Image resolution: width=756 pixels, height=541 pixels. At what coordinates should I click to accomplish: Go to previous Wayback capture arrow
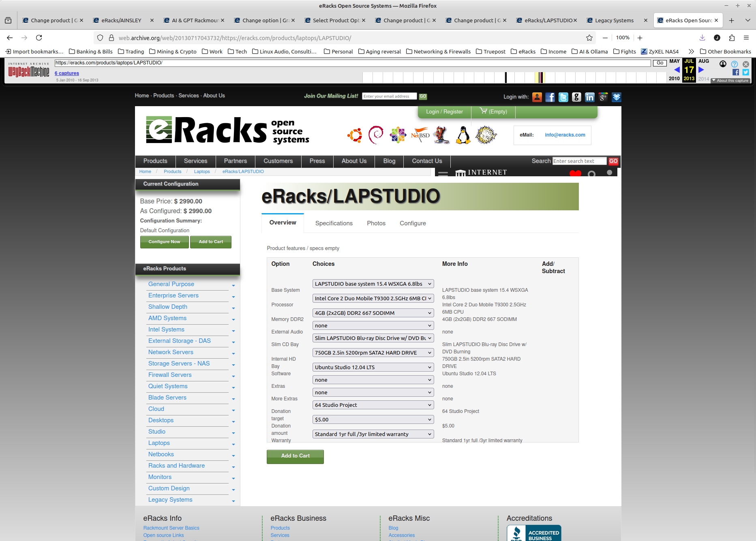coord(677,70)
